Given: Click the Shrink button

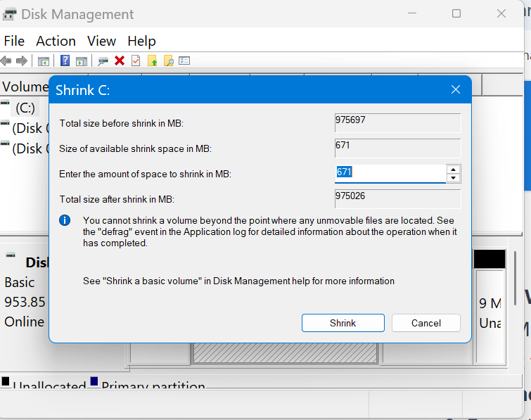Looking at the screenshot, I should pos(343,323).
